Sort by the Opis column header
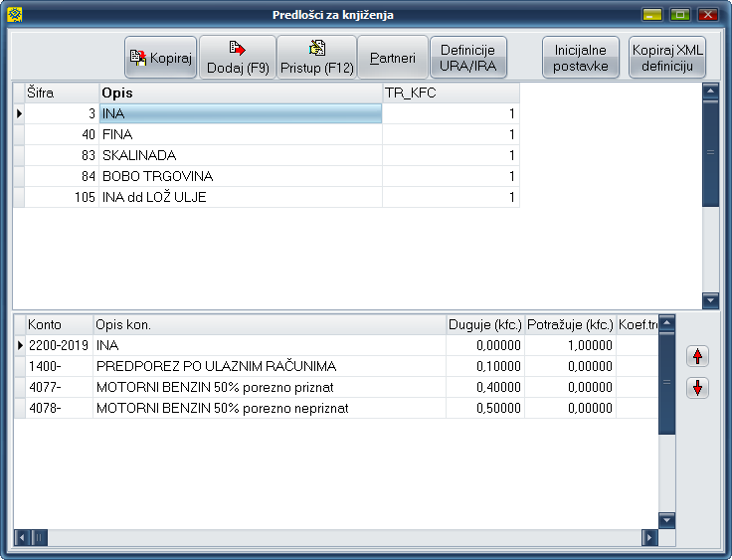Screen dimensions: 732x560 point(240,93)
